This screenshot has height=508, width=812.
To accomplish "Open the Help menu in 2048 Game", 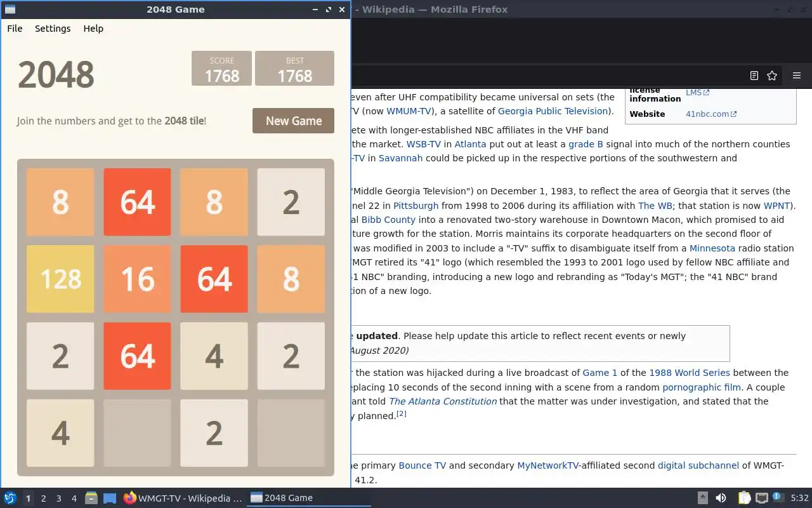I will [x=93, y=29].
